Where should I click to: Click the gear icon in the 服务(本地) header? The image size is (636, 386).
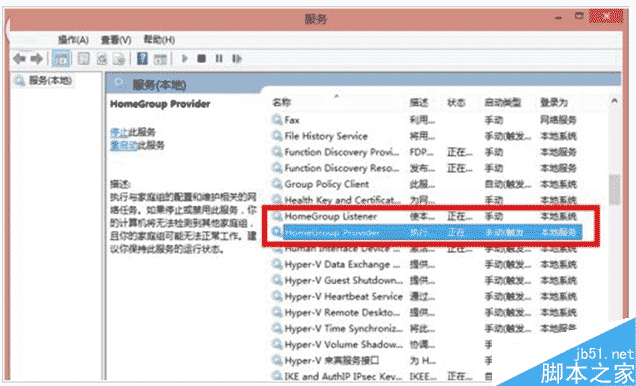[119, 84]
